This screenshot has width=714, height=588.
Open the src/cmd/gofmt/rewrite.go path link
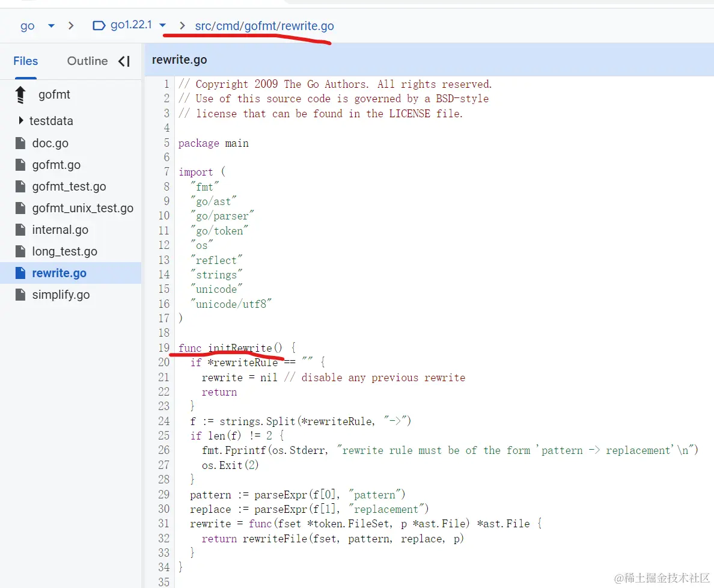tap(264, 26)
